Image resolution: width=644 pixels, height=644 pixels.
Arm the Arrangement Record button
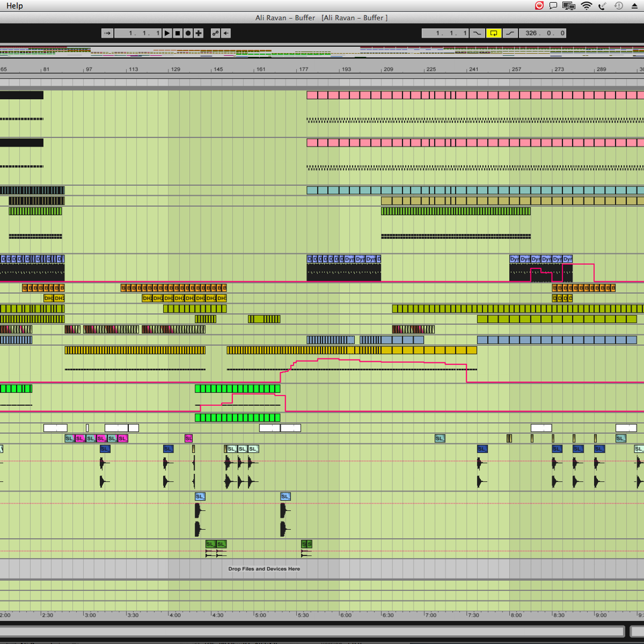[188, 33]
